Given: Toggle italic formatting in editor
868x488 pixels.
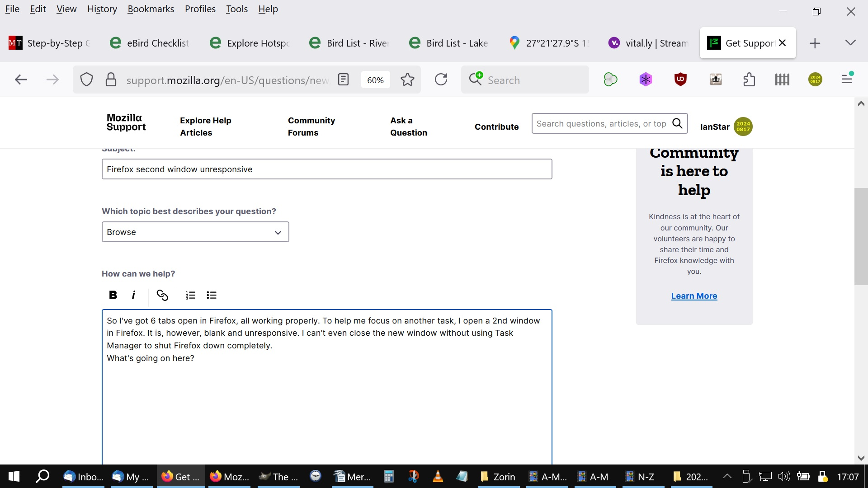Looking at the screenshot, I should (133, 295).
